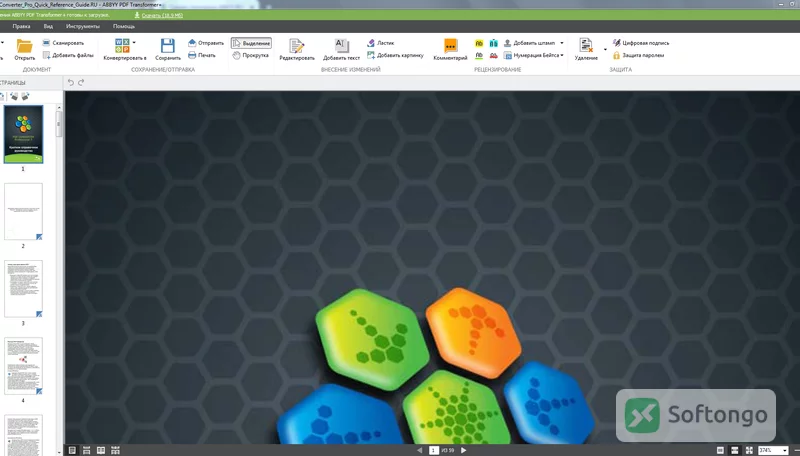Select page 2 thumbnail
The width and height of the screenshot is (800, 456).
(23, 212)
